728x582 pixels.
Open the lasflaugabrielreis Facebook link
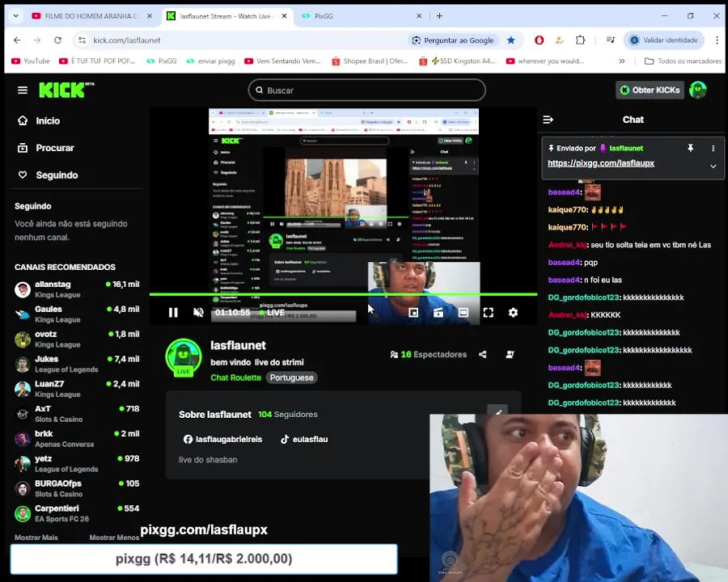click(x=223, y=439)
